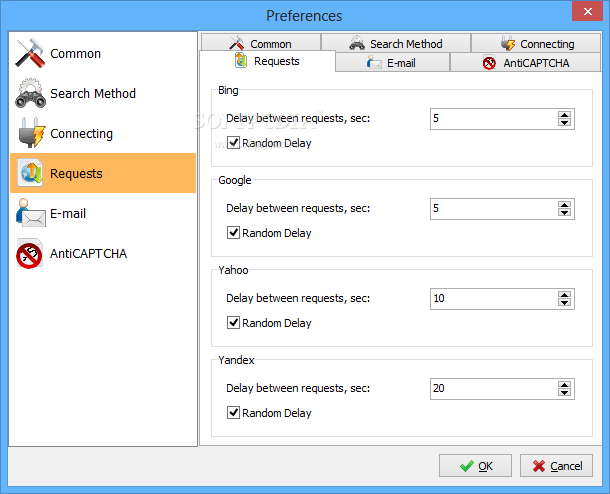Click the envelope E-mail sidebar icon
This screenshot has width=610, height=494.
tap(30, 212)
